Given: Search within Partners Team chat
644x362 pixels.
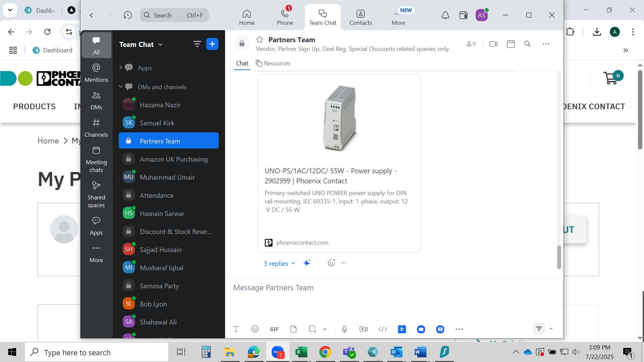Looking at the screenshot, I should pos(527,44).
